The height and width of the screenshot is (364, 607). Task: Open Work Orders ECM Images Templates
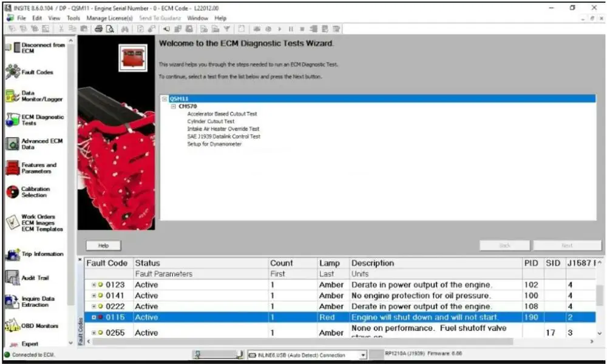[34, 223]
